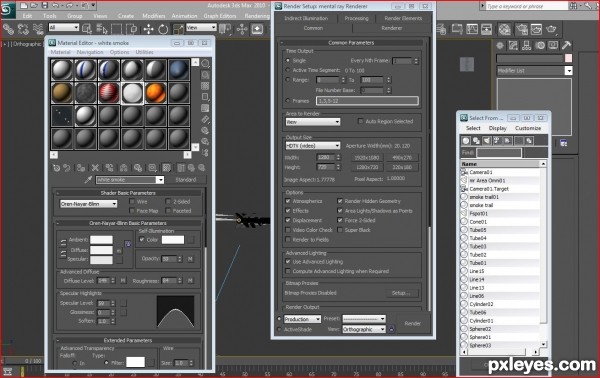Click Assign Material to Selection icon
Screen dimensions: 600x378
coord(81,168)
